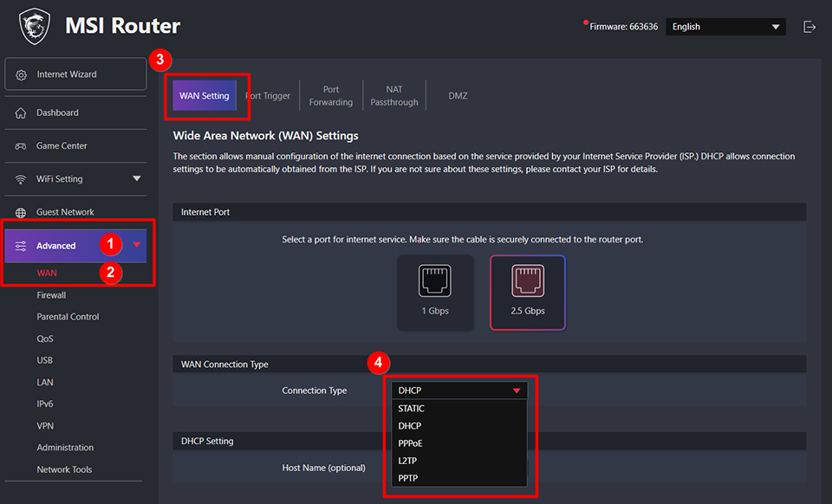This screenshot has width=832, height=504.
Task: Open Parental Control in the sidebar
Action: click(x=68, y=317)
